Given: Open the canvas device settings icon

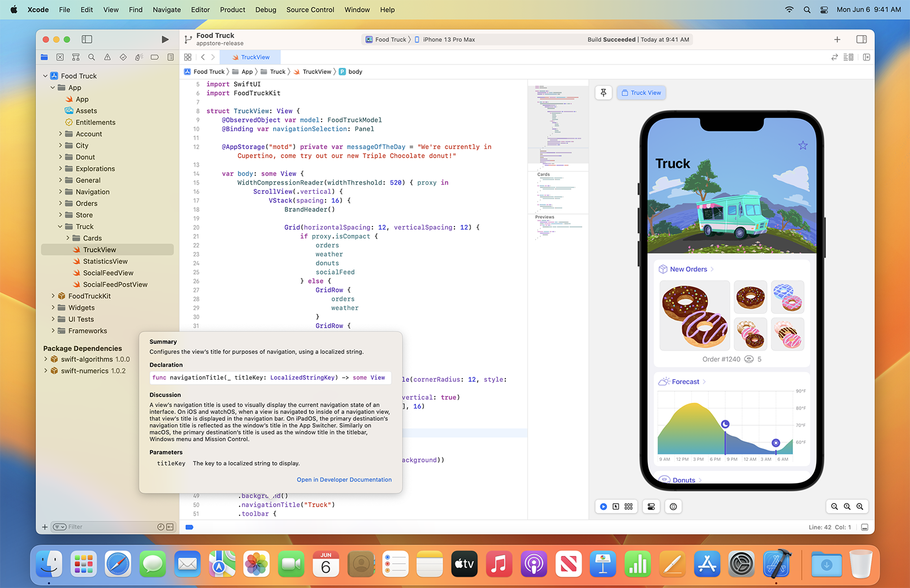Looking at the screenshot, I should coord(651,507).
